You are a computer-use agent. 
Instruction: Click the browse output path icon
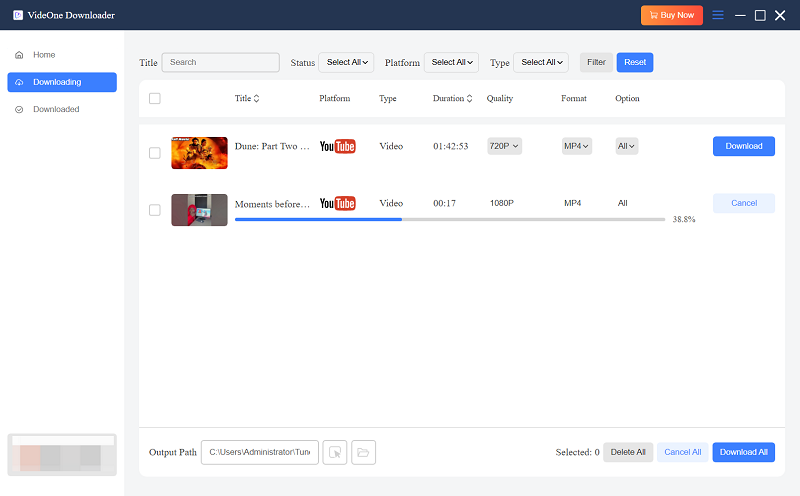tap(335, 452)
